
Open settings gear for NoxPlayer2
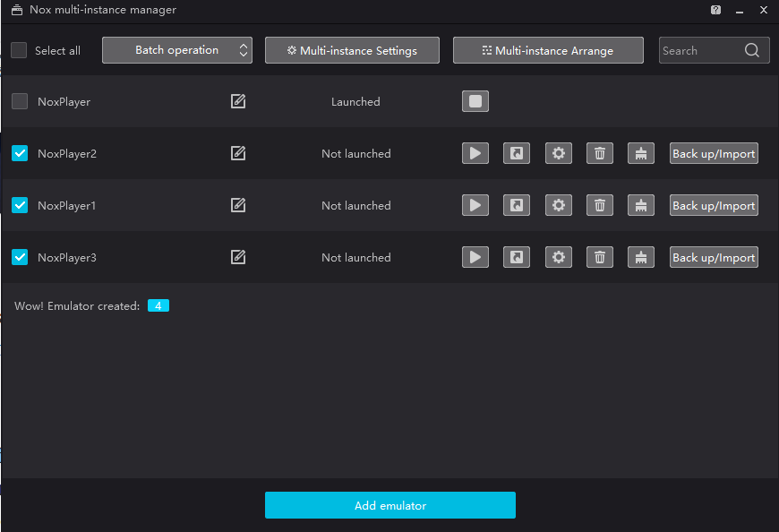click(559, 153)
